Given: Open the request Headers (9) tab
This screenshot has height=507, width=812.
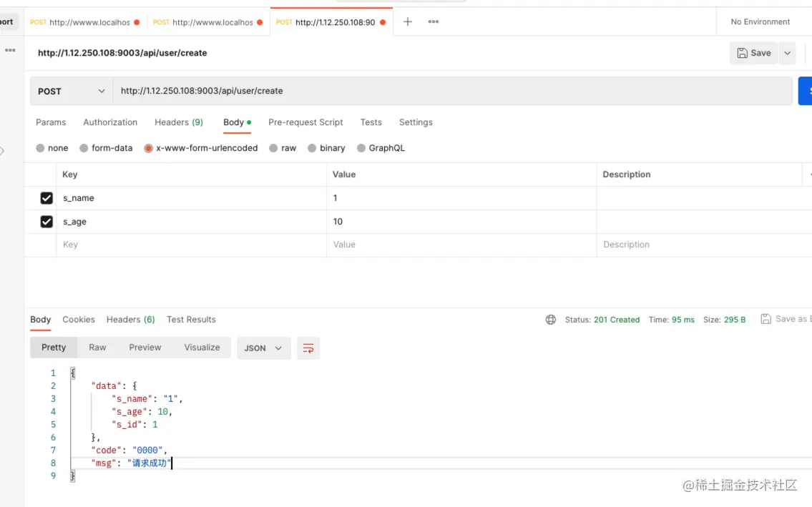Looking at the screenshot, I should [179, 122].
